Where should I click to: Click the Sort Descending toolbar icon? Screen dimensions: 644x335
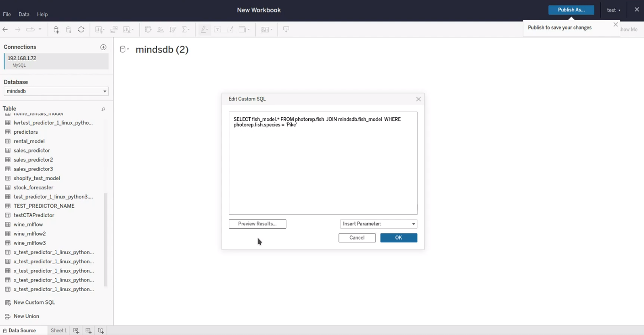click(x=173, y=30)
